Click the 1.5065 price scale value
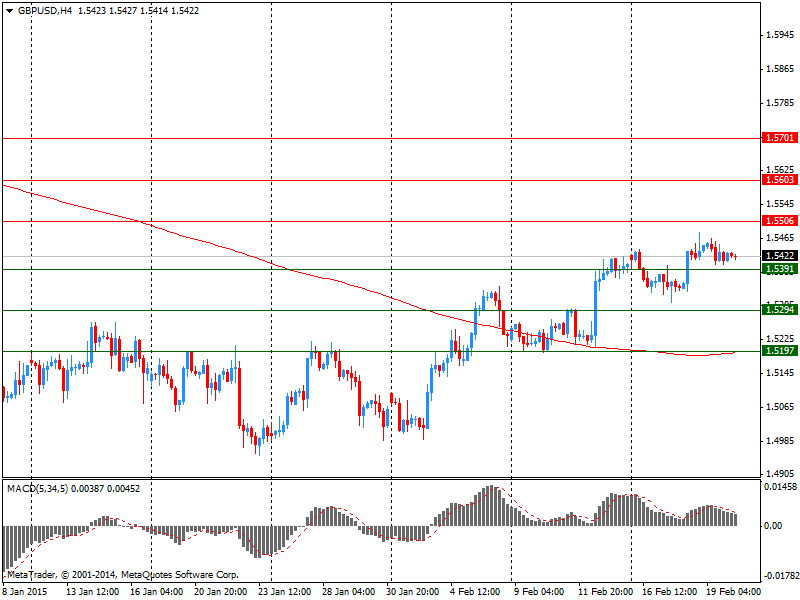The height and width of the screenshot is (600, 800). pyautogui.click(x=780, y=407)
